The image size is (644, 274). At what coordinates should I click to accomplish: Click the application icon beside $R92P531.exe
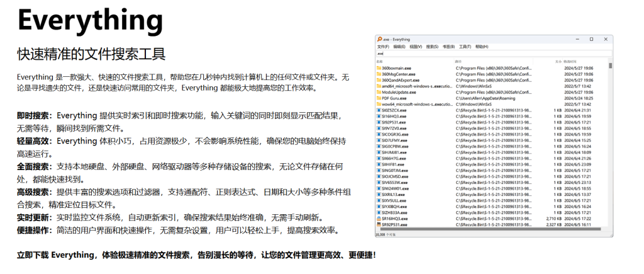[379, 224]
